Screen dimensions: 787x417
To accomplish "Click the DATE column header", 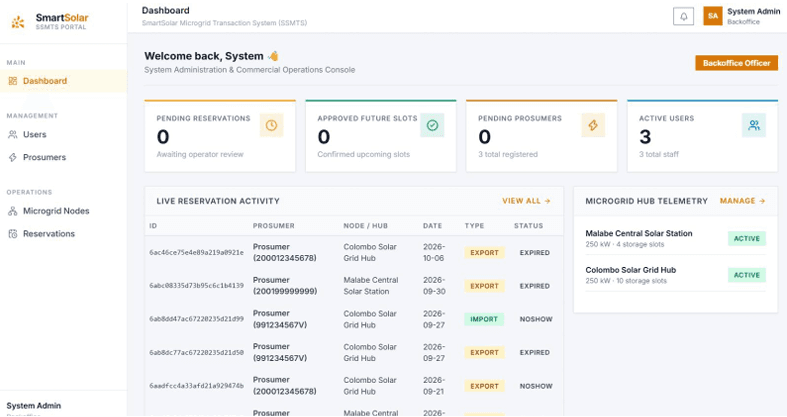I will pyautogui.click(x=432, y=226).
